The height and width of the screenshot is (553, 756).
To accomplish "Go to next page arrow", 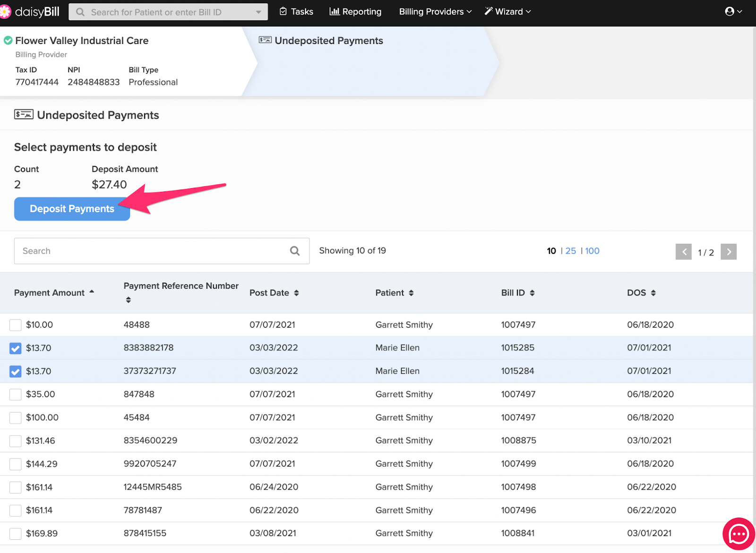I will (729, 252).
